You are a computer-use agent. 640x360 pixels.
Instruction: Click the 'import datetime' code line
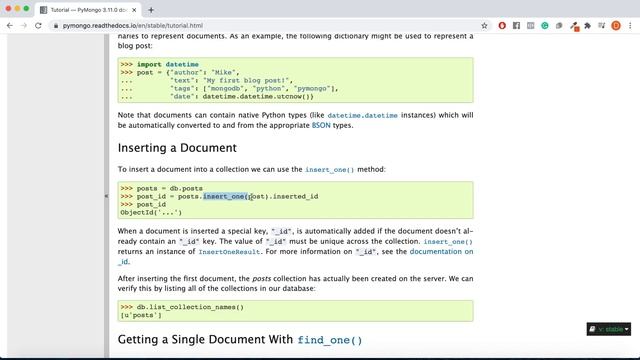pyautogui.click(x=160, y=64)
